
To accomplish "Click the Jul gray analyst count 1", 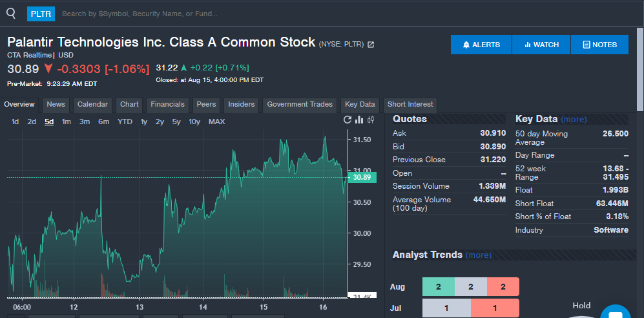I will (x=446, y=308).
